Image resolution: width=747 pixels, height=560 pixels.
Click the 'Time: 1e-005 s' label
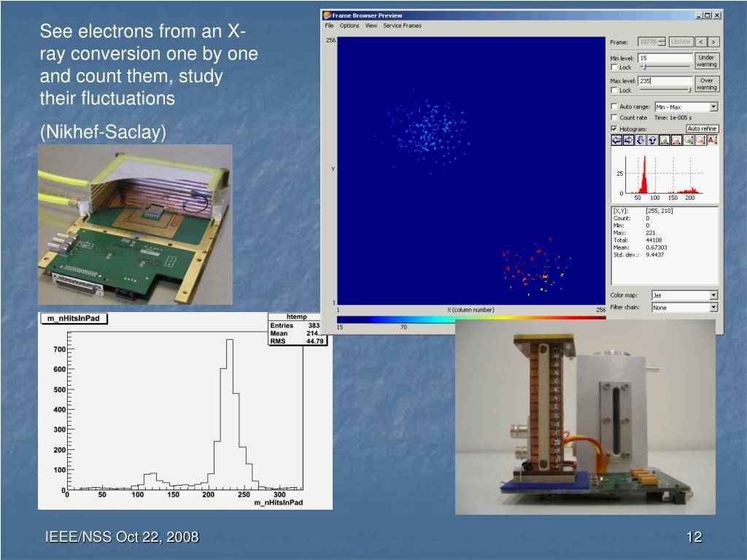(x=673, y=117)
